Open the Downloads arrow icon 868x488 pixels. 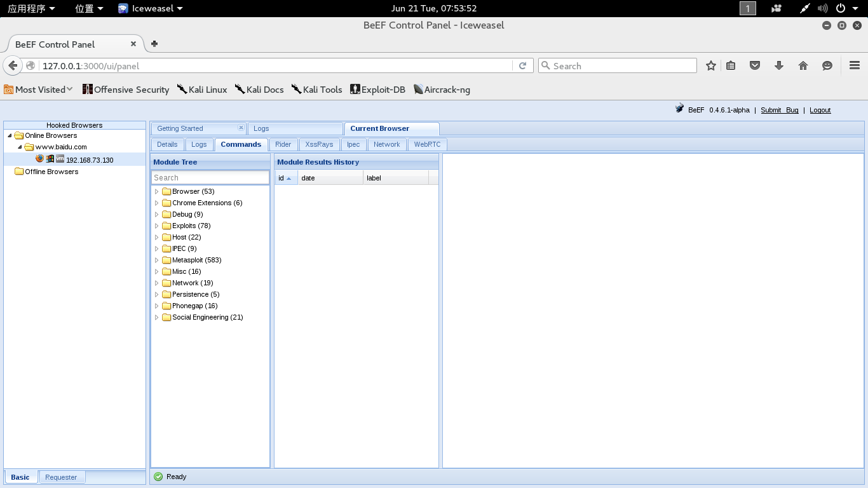(x=779, y=65)
